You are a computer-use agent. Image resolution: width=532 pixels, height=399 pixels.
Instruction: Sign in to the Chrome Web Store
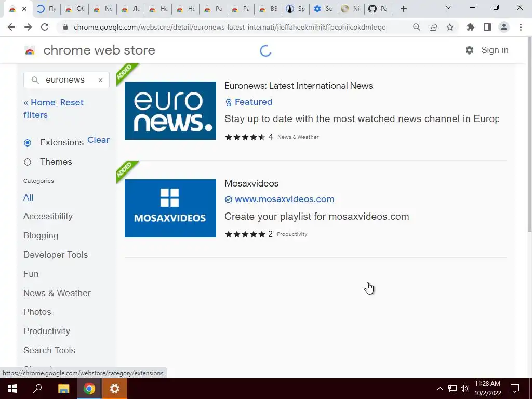click(495, 50)
